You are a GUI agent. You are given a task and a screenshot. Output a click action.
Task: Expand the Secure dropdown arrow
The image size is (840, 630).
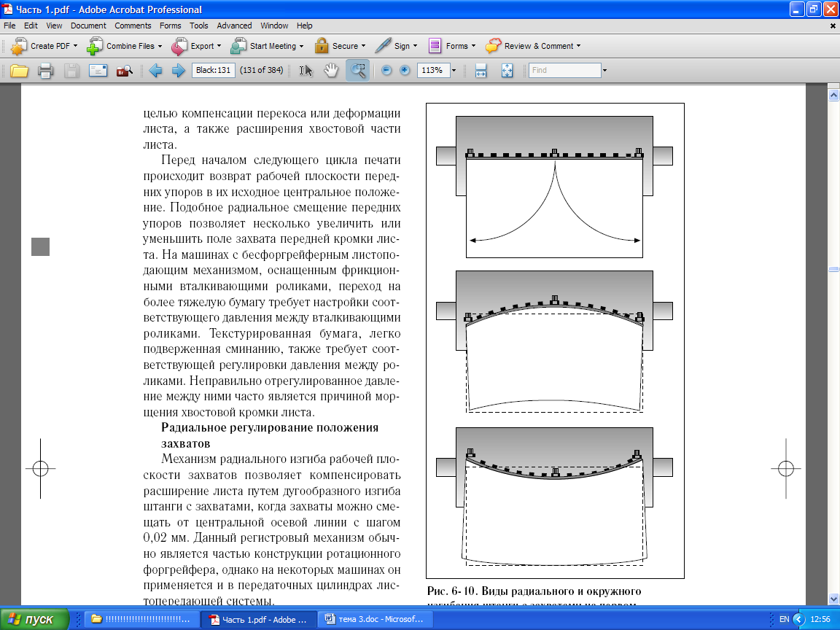[364, 46]
